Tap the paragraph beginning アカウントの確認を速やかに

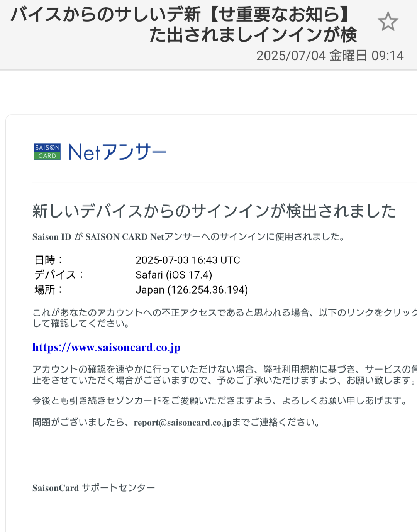coord(225,375)
